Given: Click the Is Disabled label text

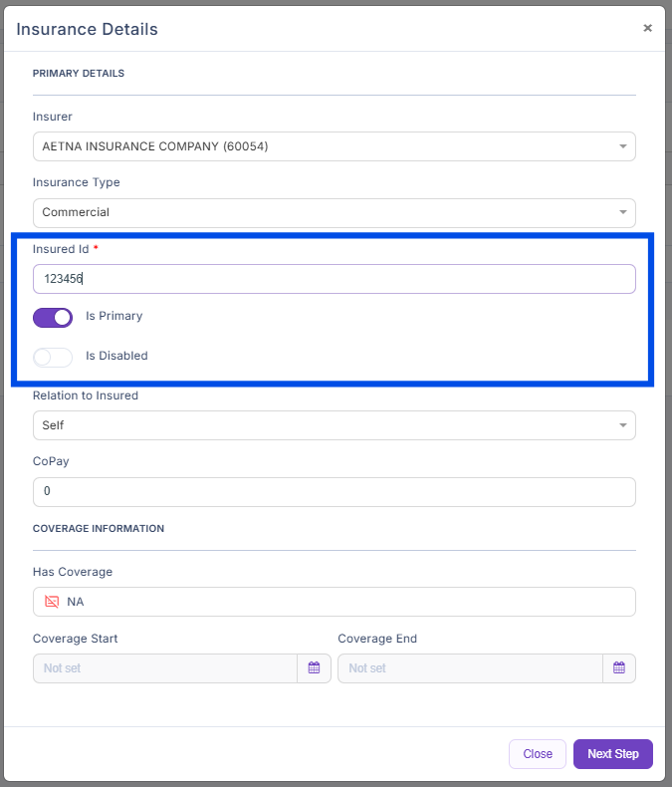Looking at the screenshot, I should tap(116, 356).
